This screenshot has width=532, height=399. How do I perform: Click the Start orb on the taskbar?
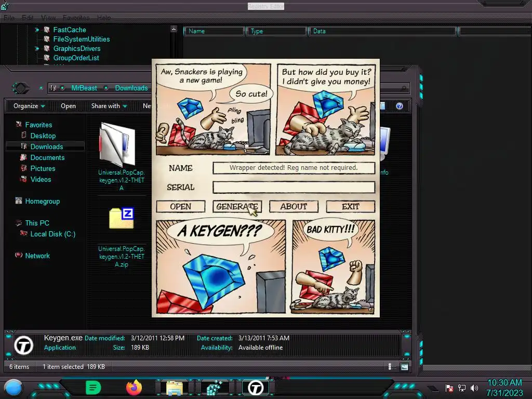coord(14,389)
